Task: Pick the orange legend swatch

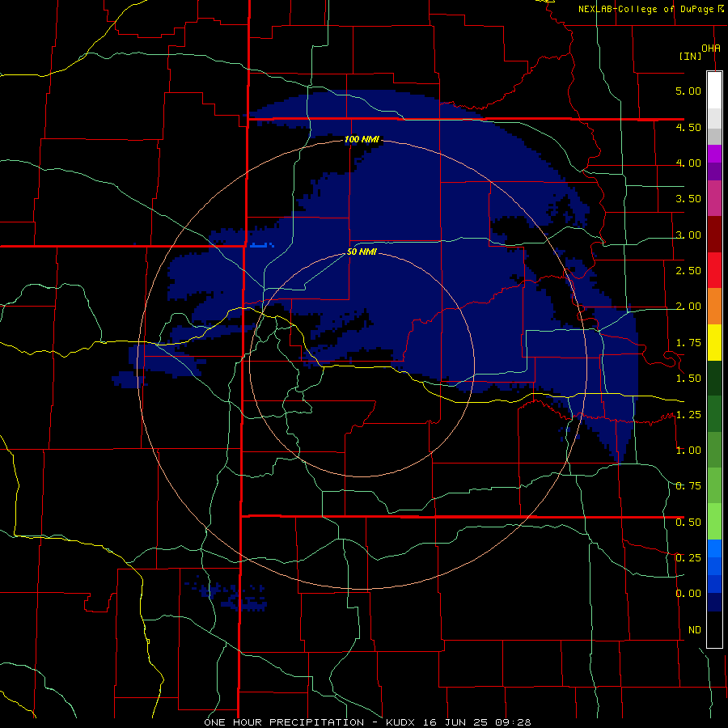Action: pos(714,307)
